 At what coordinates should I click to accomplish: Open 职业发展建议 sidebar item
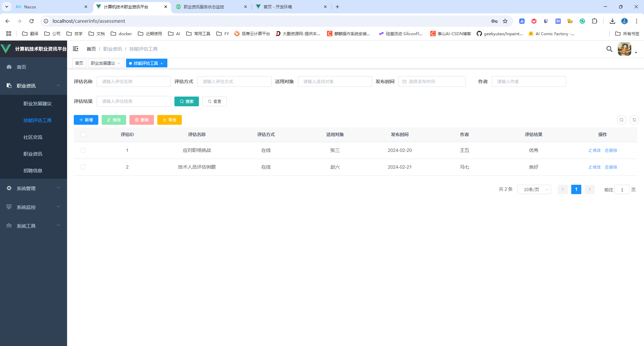coord(34,104)
